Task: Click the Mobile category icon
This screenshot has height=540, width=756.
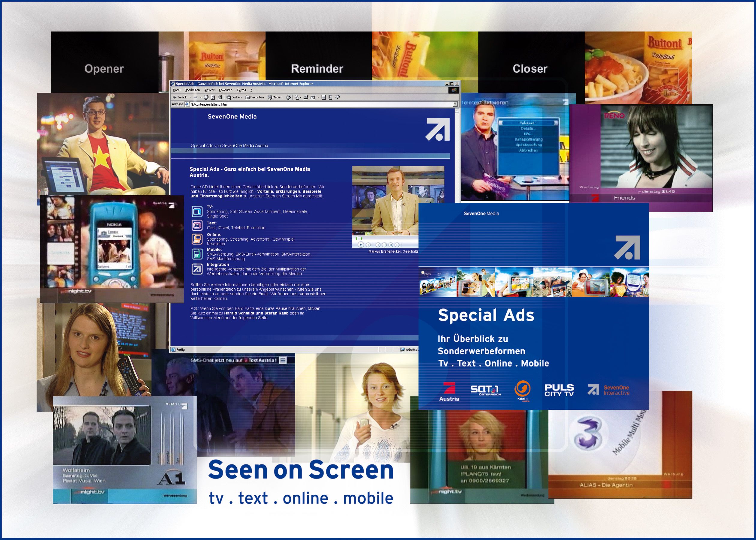Action: coord(197,254)
